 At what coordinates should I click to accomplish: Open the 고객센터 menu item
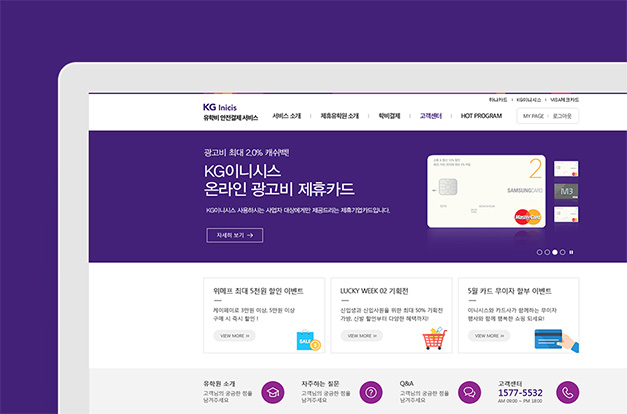431,116
